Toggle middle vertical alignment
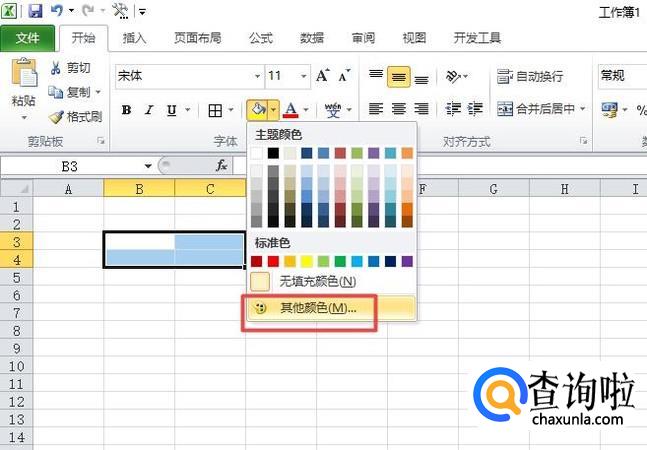The width and height of the screenshot is (647, 450). [x=398, y=77]
